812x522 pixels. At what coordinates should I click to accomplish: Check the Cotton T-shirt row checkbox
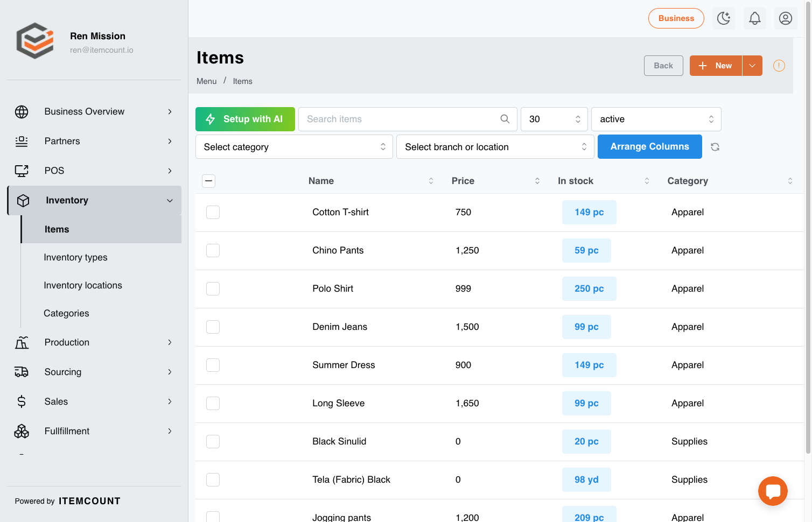[213, 213]
